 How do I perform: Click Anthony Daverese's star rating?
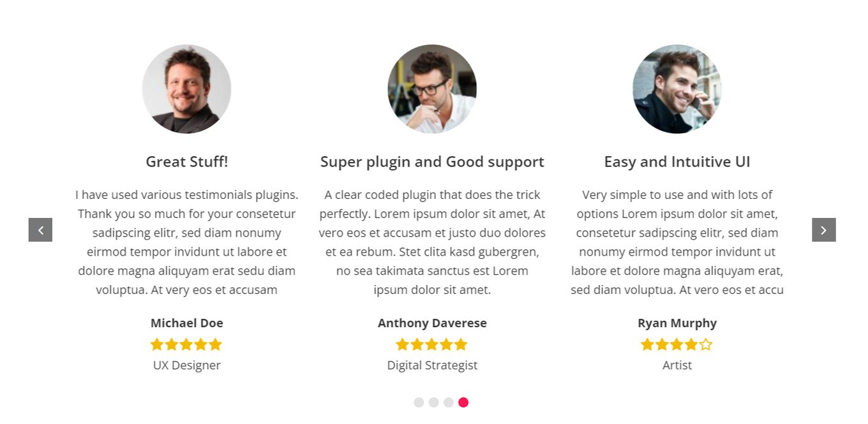432,345
